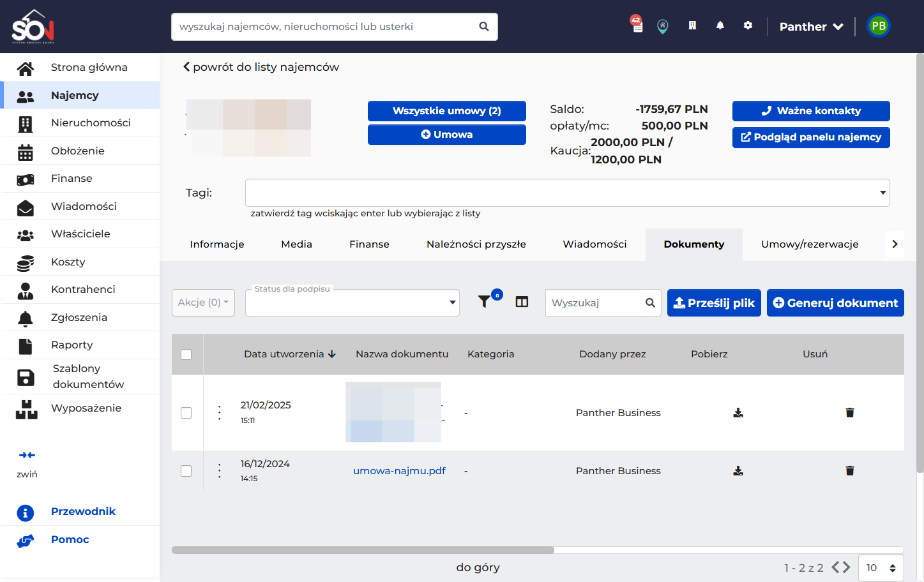
Task: Expand the Panther account dropdown
Action: tap(812, 27)
